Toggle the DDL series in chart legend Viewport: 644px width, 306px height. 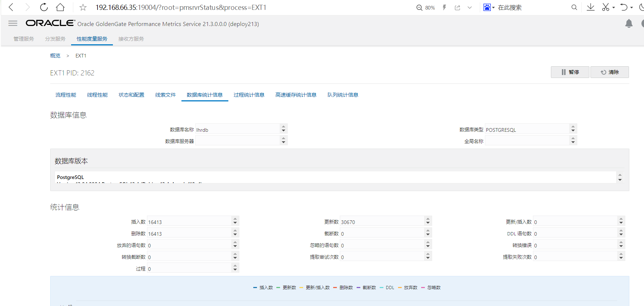(x=387, y=288)
